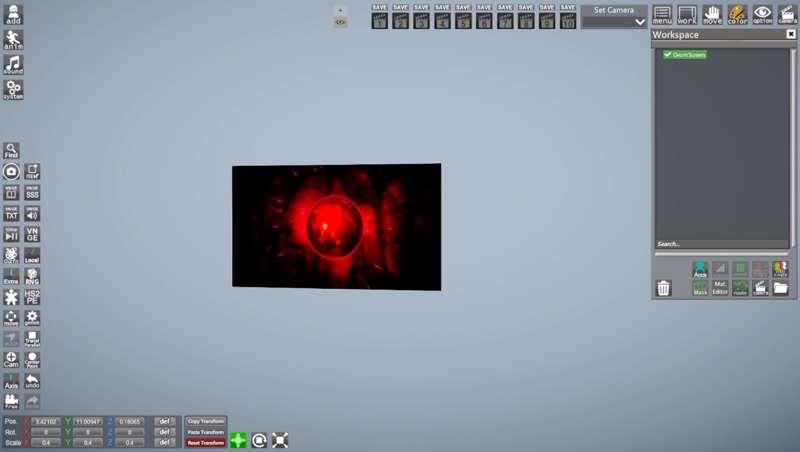Click the Pos Y value field
The image size is (800, 452).
[88, 421]
